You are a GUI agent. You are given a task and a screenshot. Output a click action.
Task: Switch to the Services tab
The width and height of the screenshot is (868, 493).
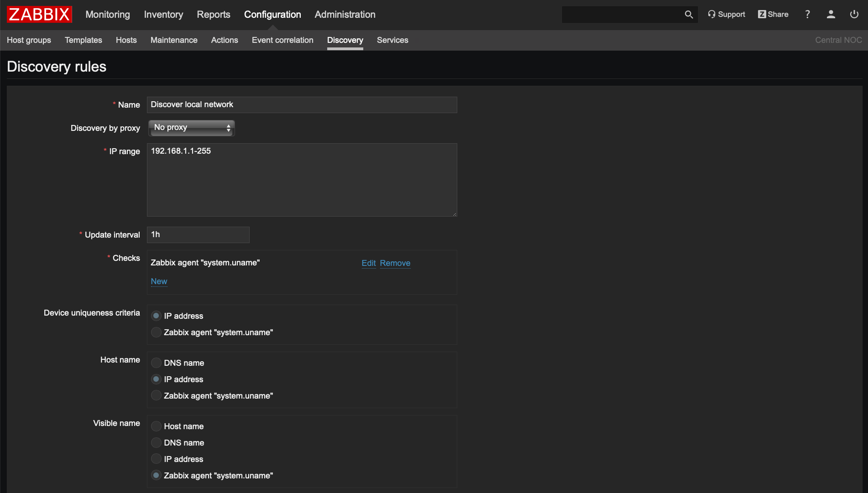click(x=392, y=40)
